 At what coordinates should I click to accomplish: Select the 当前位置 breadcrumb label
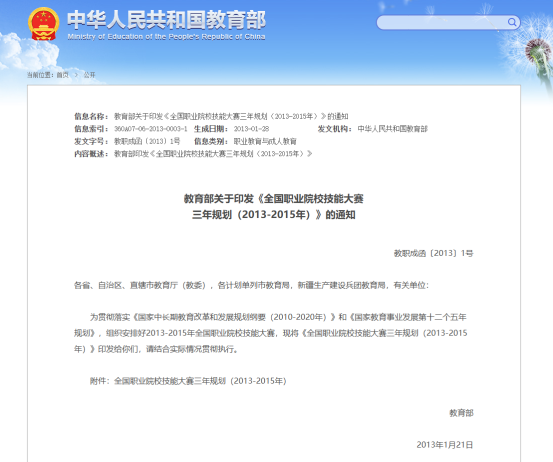(x=41, y=75)
